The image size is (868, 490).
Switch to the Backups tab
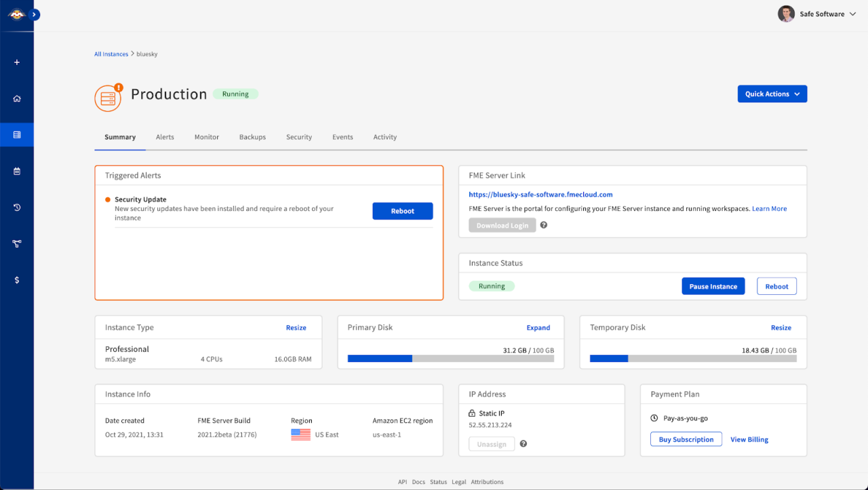click(x=252, y=137)
